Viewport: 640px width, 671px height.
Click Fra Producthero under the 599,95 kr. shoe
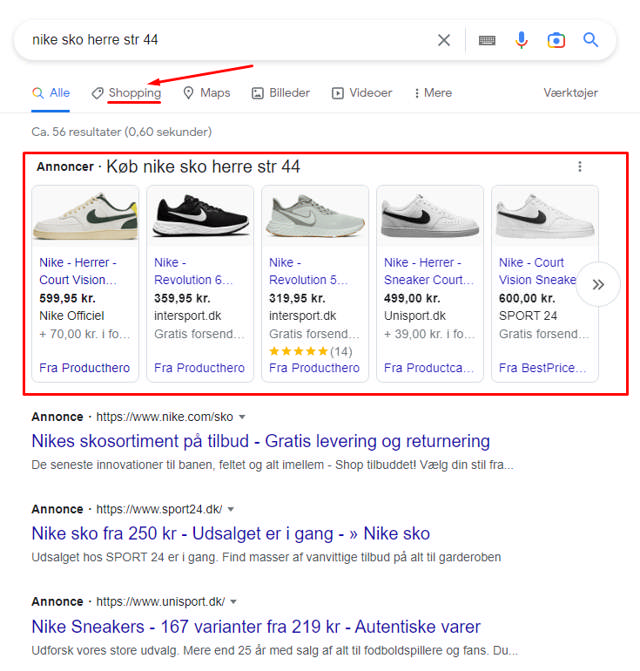point(84,368)
